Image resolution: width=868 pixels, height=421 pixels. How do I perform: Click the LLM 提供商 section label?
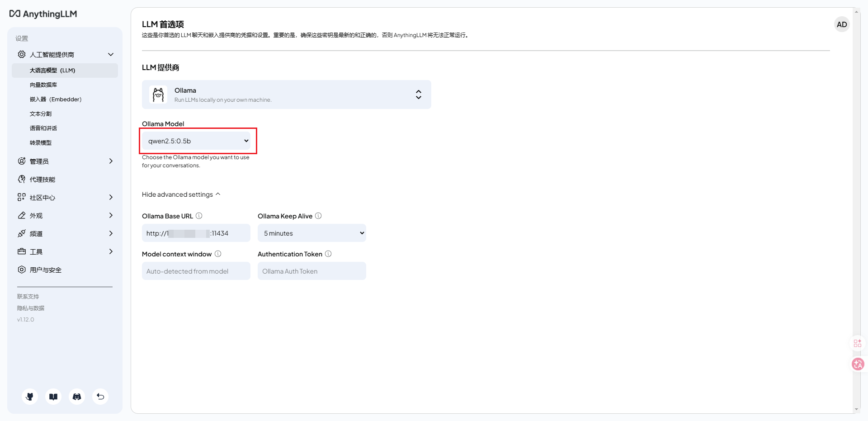pyautogui.click(x=160, y=67)
